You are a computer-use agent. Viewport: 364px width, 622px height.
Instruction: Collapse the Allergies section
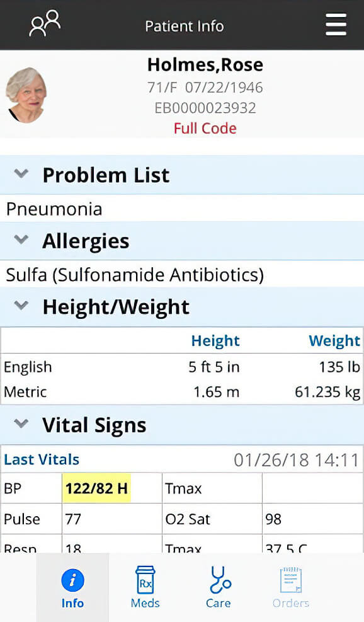point(21,239)
